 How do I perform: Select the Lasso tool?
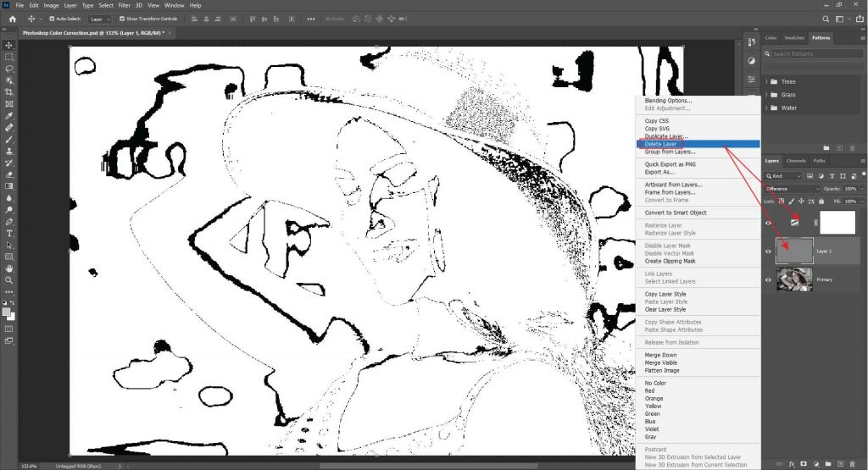[x=8, y=69]
